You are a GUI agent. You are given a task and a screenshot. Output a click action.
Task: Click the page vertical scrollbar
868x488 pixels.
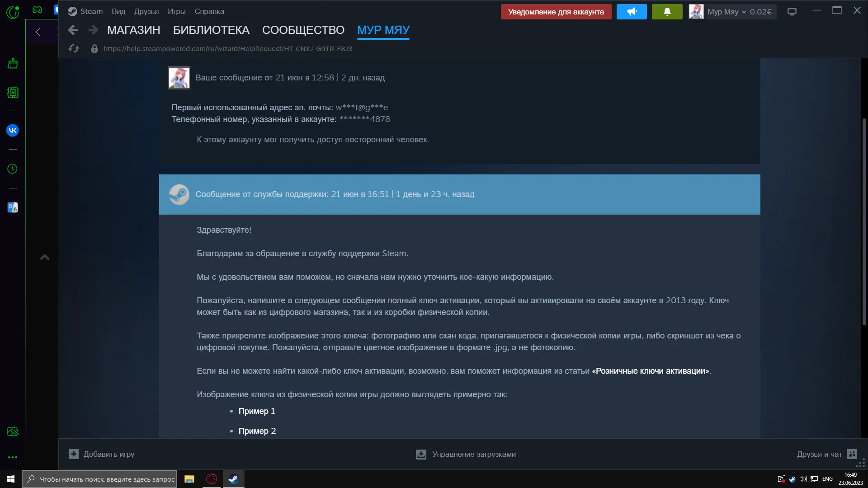(x=864, y=221)
